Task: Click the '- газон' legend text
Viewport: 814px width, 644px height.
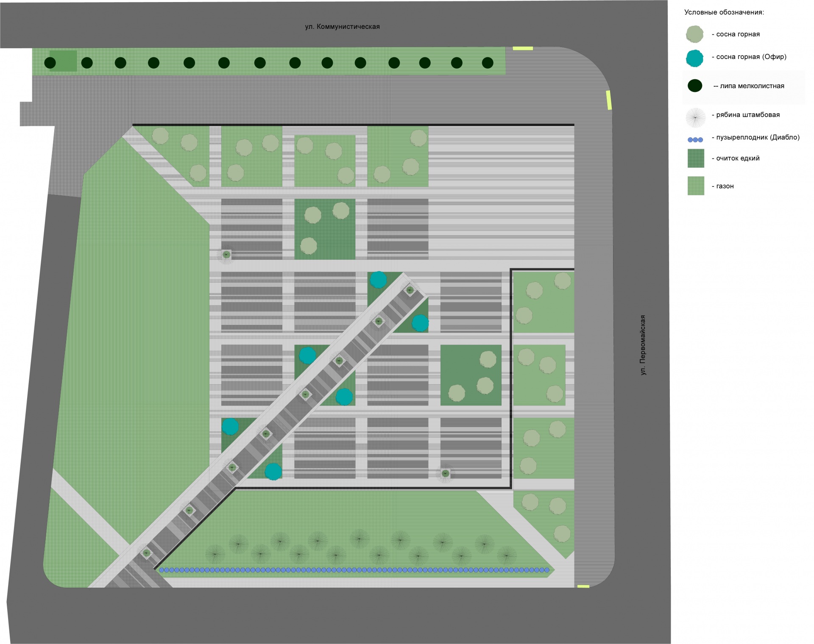Action: 722,186
